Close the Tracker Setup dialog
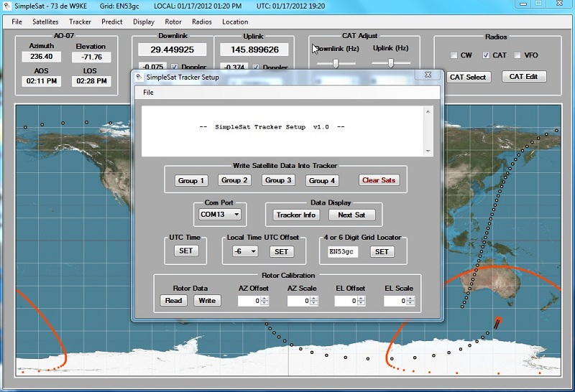This screenshot has width=575, height=392. (428, 75)
